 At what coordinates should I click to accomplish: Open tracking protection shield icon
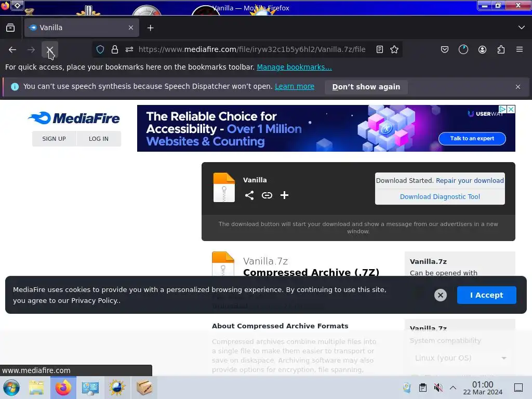[100, 49]
